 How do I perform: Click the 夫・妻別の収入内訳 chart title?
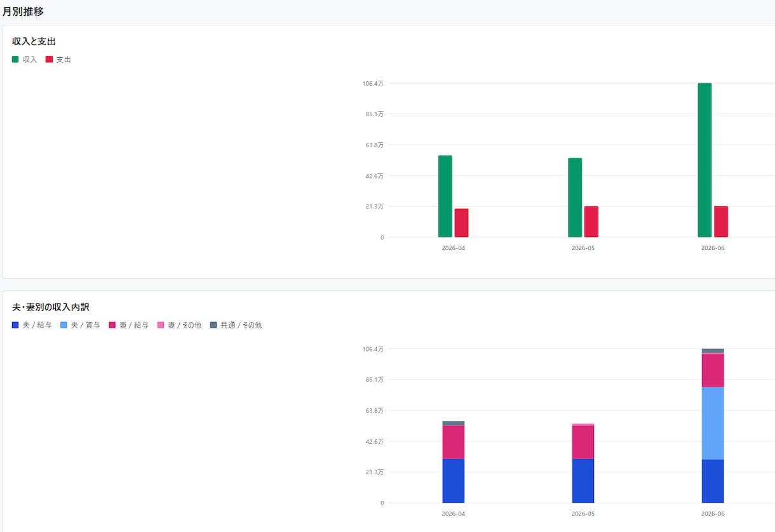pos(51,307)
